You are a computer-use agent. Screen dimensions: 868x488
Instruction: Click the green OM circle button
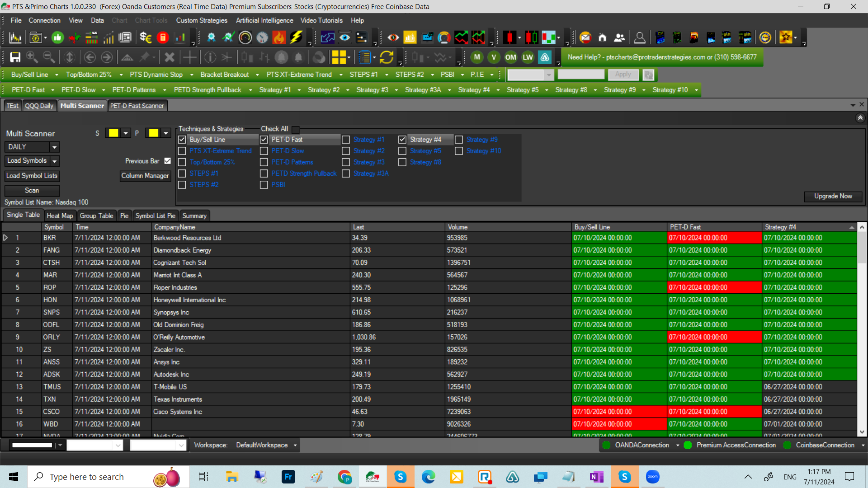[x=511, y=57]
